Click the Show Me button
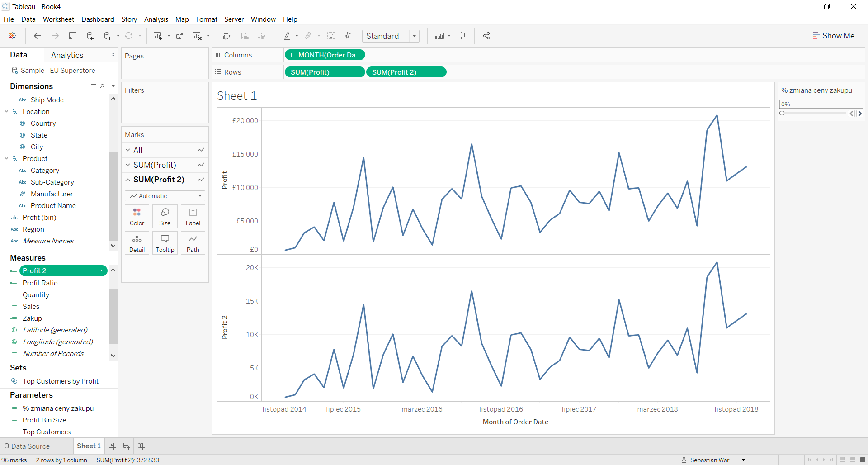Image resolution: width=868 pixels, height=465 pixels. coord(833,36)
